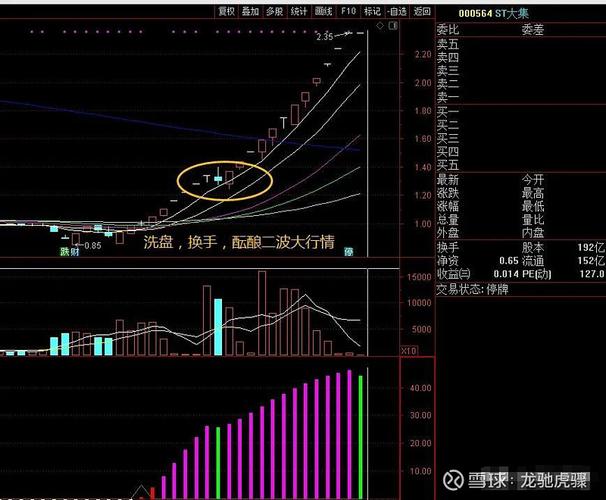Click the 40.00 indicator axis label

coord(421,388)
